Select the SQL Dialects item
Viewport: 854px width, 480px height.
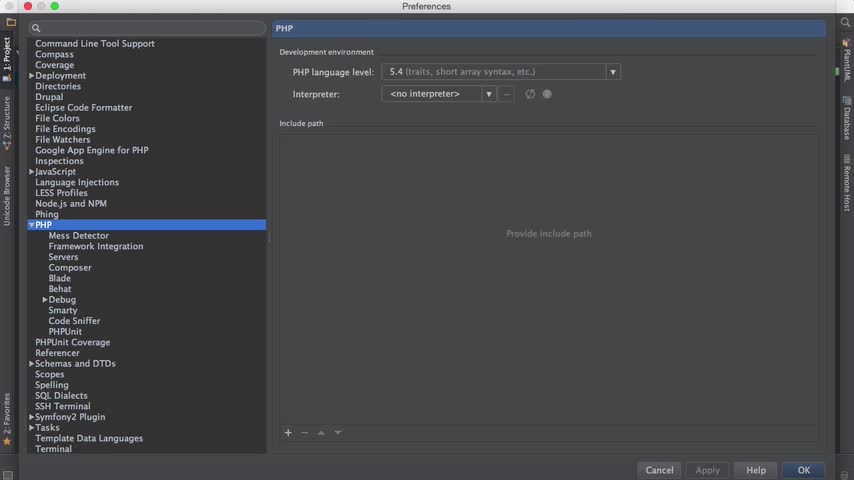pyautogui.click(x=61, y=396)
